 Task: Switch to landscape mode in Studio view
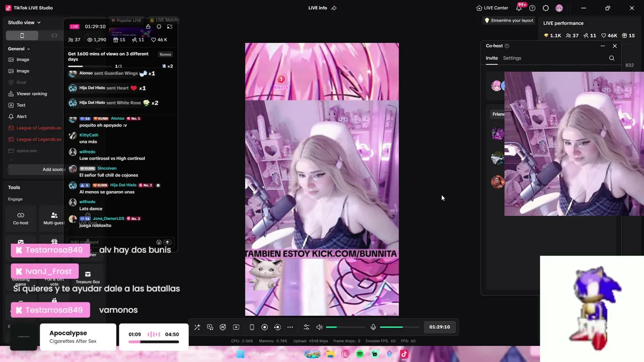pyautogui.click(x=54, y=35)
